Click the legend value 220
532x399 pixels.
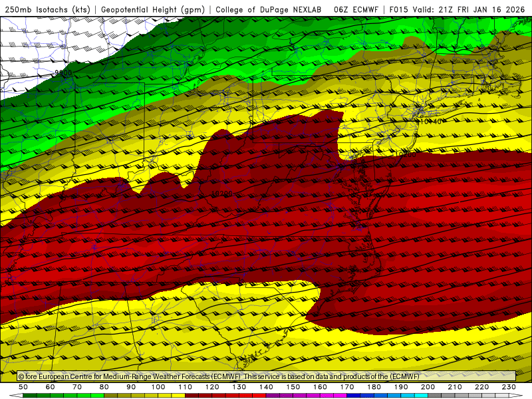click(x=481, y=387)
